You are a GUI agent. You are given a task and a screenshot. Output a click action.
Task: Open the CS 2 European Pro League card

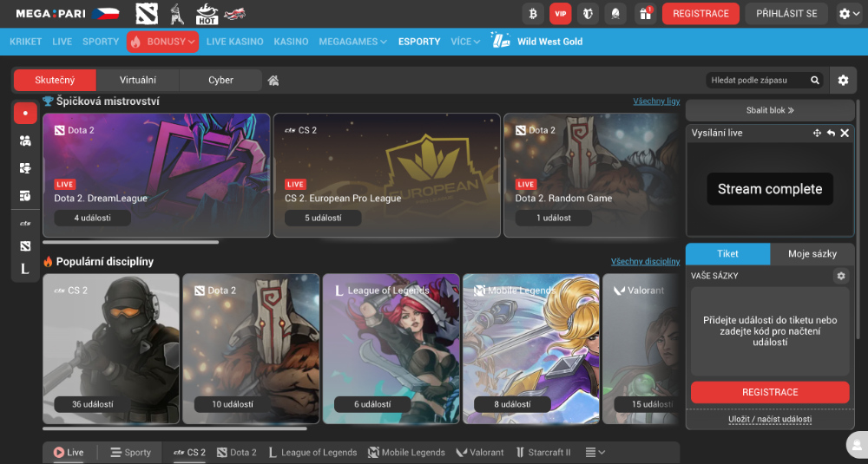click(387, 175)
